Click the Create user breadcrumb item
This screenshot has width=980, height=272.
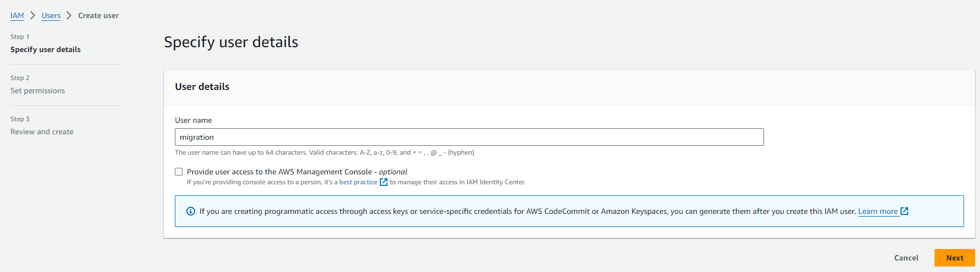click(x=98, y=15)
